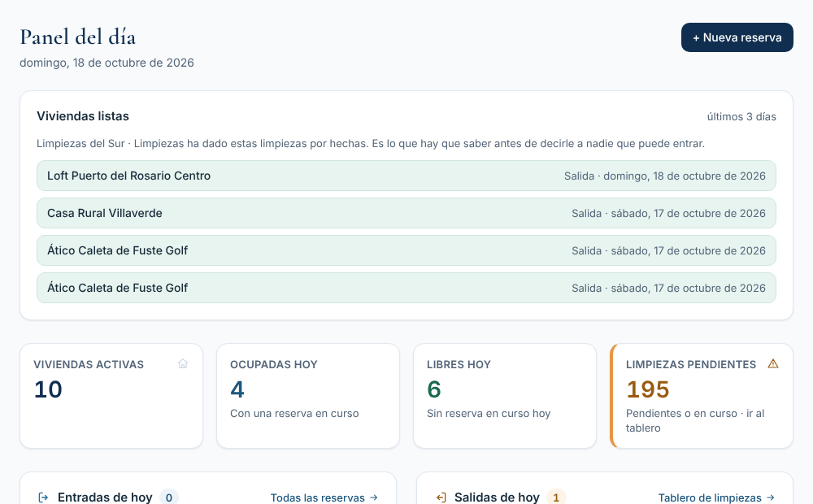Viewport: 813px width, 504px height.
Task: Click the Loft's Salida domingo 18 de octubre date
Action: pos(665,176)
